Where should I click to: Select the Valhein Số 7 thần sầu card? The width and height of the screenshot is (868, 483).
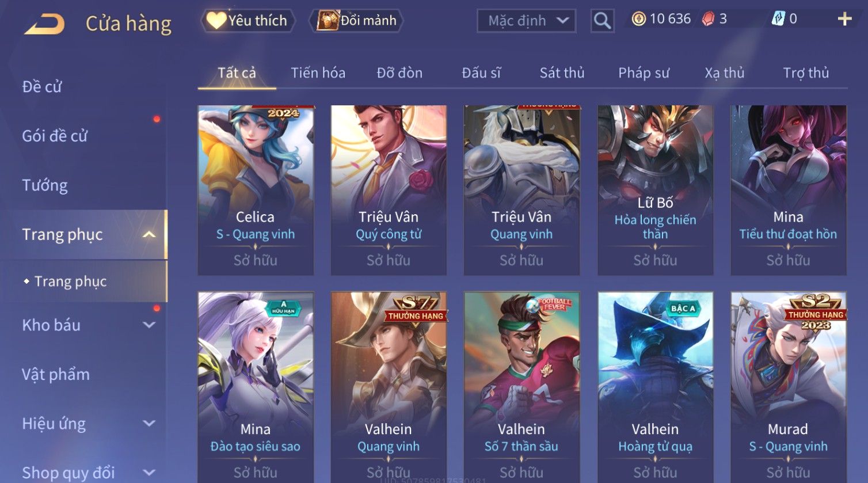pos(521,387)
